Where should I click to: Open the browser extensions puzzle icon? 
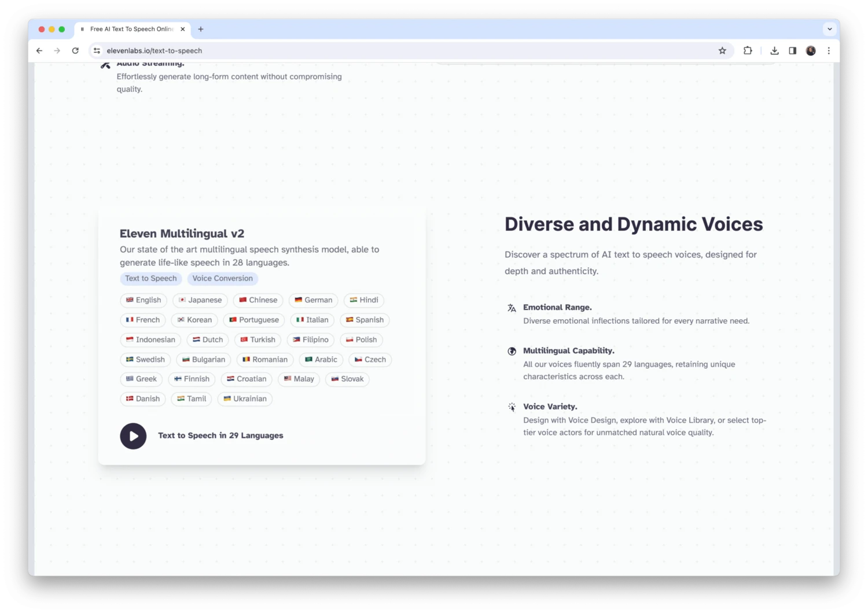[x=748, y=51]
